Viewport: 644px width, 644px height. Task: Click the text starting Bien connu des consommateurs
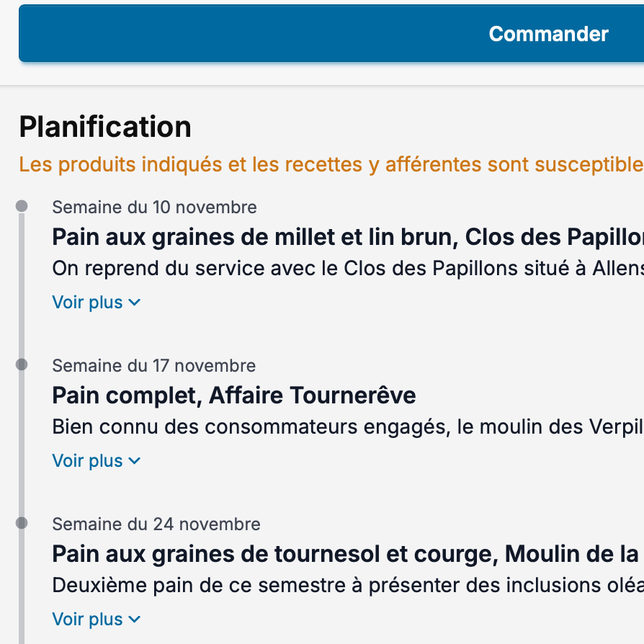[x=347, y=427]
